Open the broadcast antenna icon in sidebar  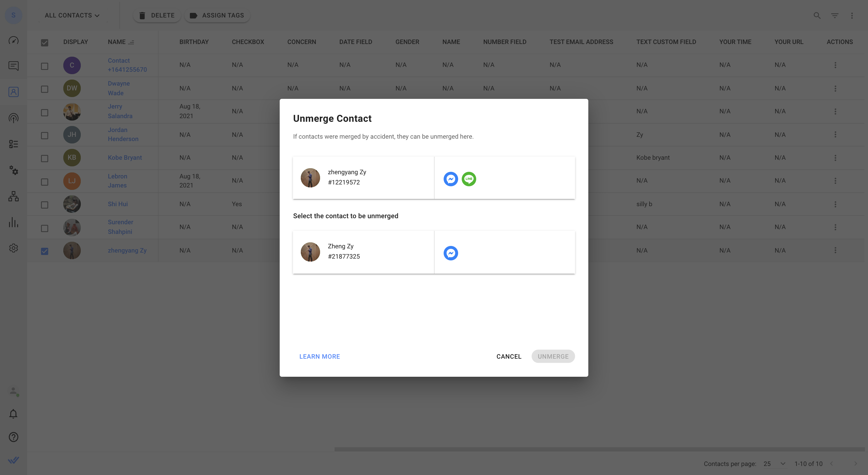[14, 118]
